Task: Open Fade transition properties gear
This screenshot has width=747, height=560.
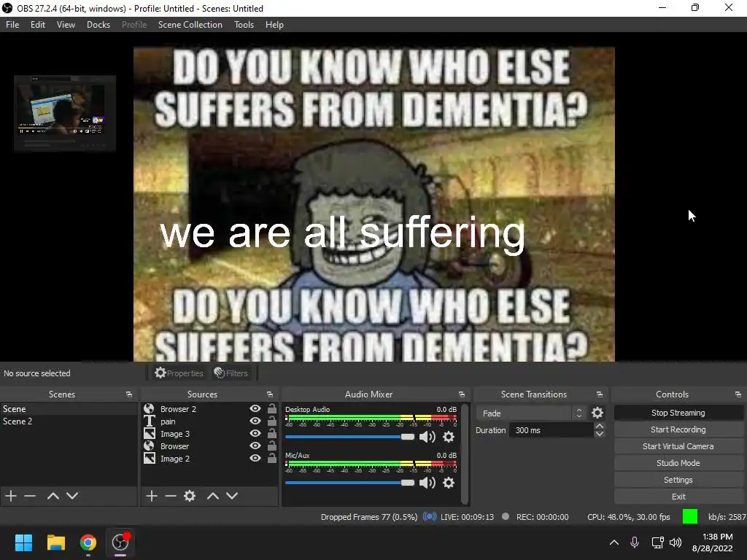Action: click(597, 413)
